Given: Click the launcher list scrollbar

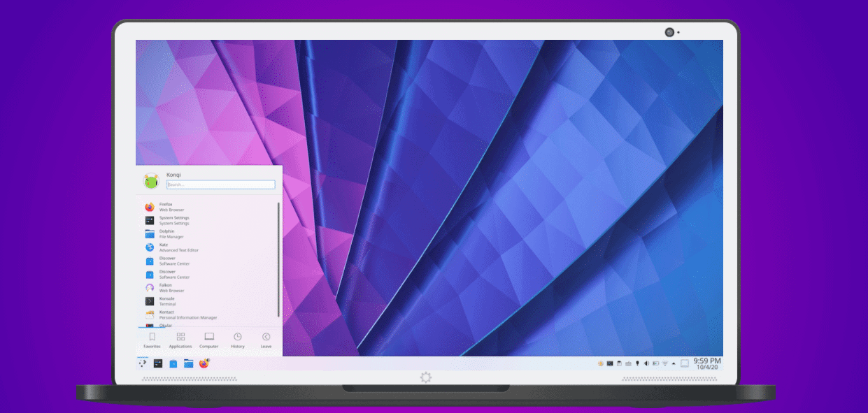Looking at the screenshot, I should tap(279, 260).
